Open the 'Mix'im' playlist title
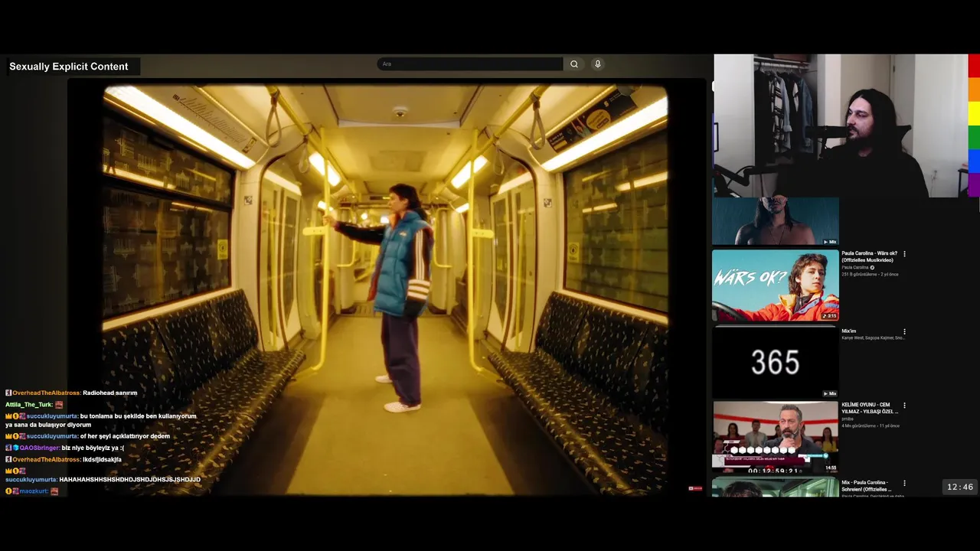 click(848, 331)
